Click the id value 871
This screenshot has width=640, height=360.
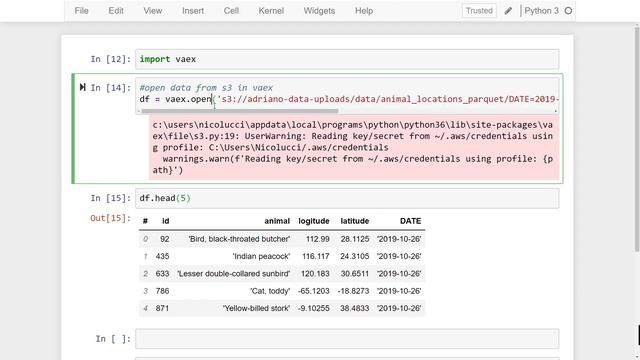[162, 309]
